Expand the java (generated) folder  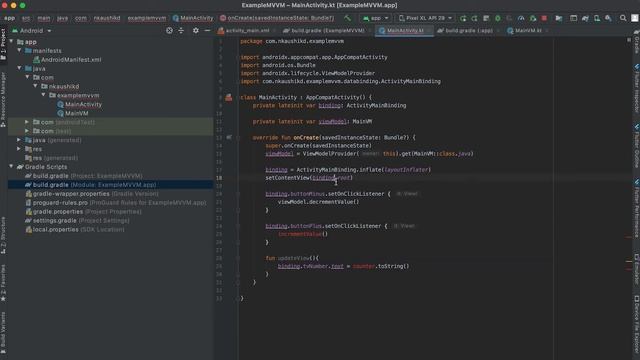[19, 140]
